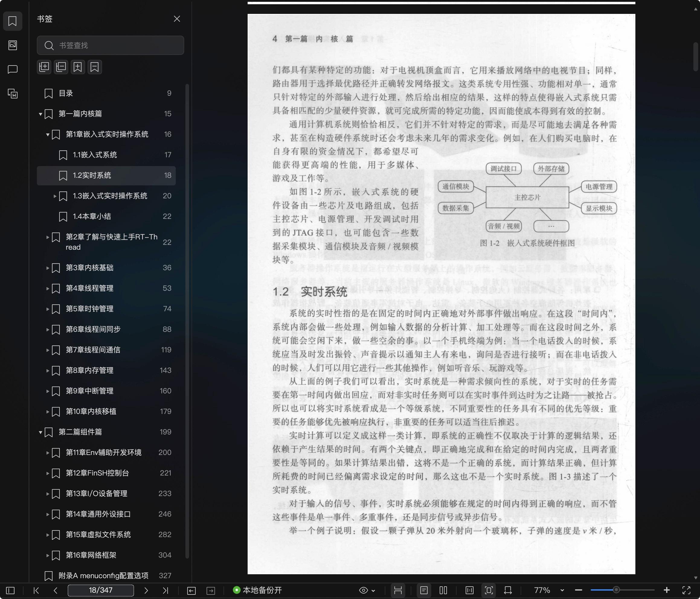This screenshot has width=700, height=599.
Task: Click the document scroll up arrow
Action: click(x=695, y=9)
